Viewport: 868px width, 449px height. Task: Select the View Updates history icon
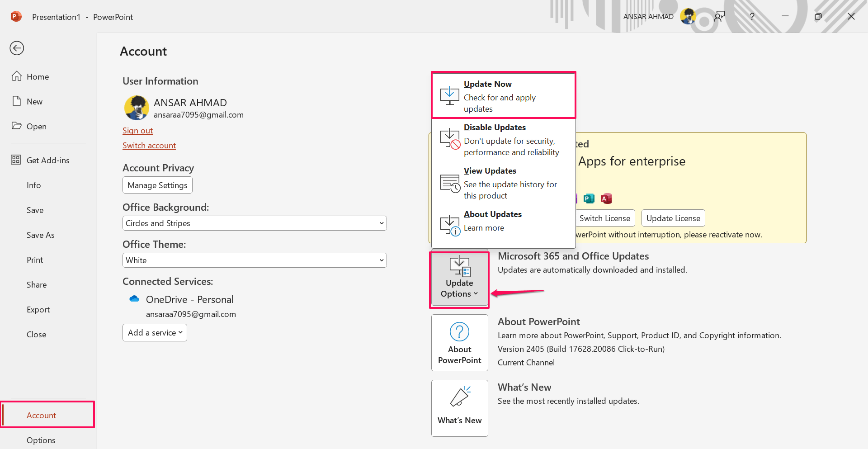click(450, 183)
